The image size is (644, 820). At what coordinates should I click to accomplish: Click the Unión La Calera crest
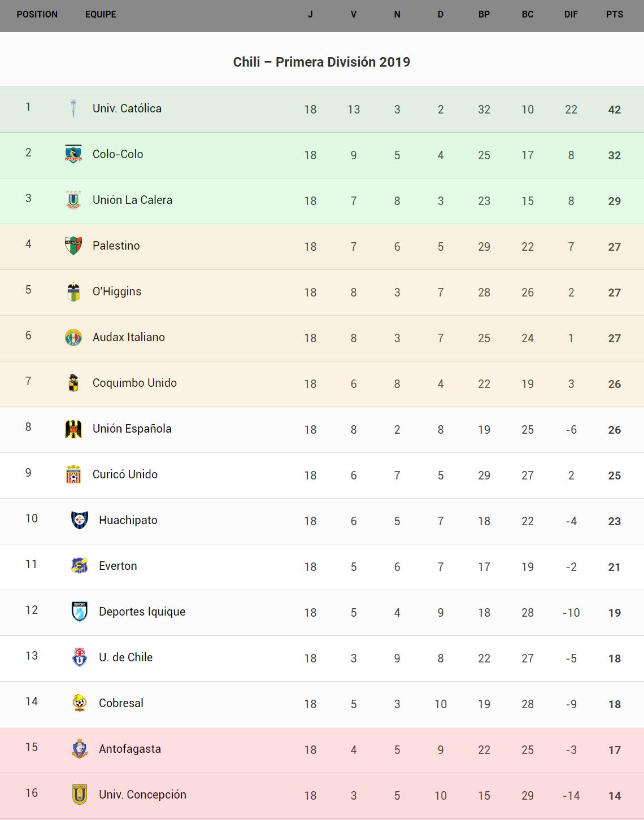73,200
